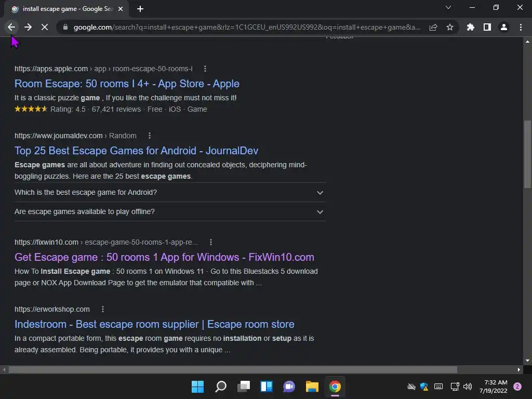Viewport: 532px width, 399px height.
Task: Stop page loading with the X button
Action: pos(45,27)
